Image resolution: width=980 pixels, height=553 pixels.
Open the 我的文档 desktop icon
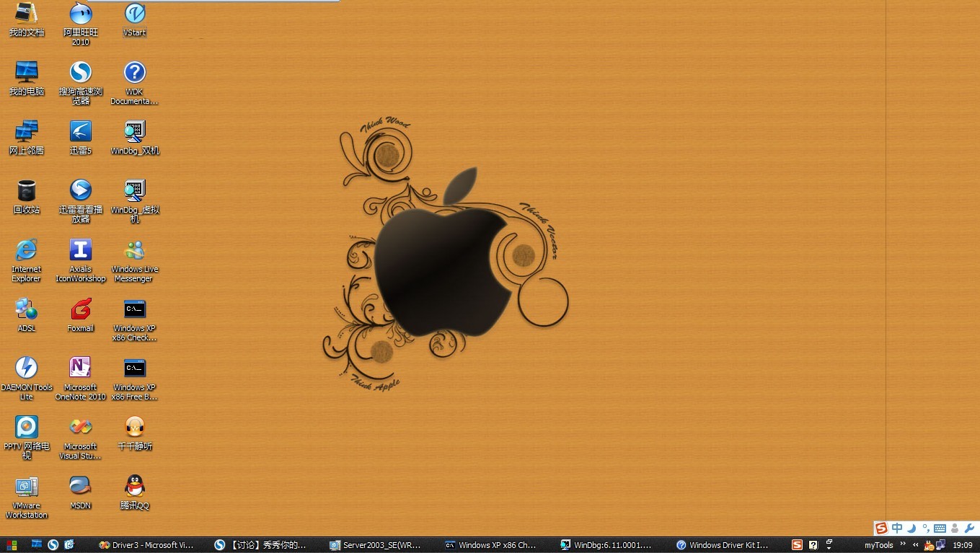pyautogui.click(x=27, y=19)
